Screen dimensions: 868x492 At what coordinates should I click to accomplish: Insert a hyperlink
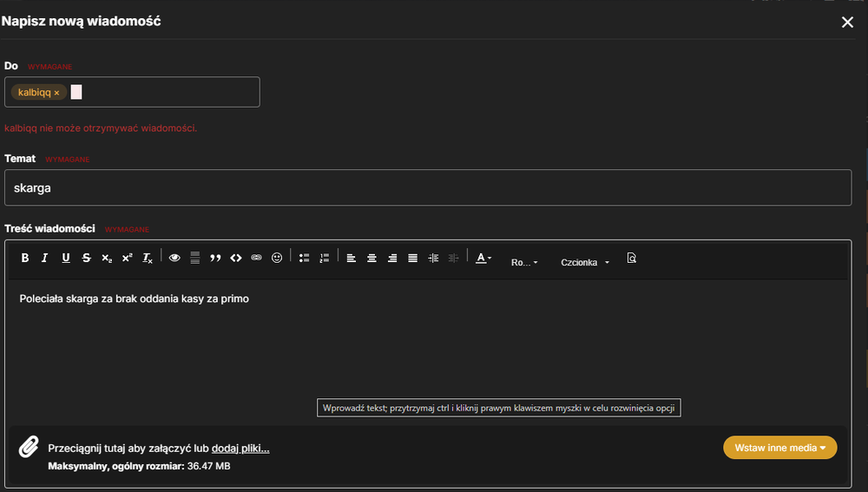coord(256,258)
